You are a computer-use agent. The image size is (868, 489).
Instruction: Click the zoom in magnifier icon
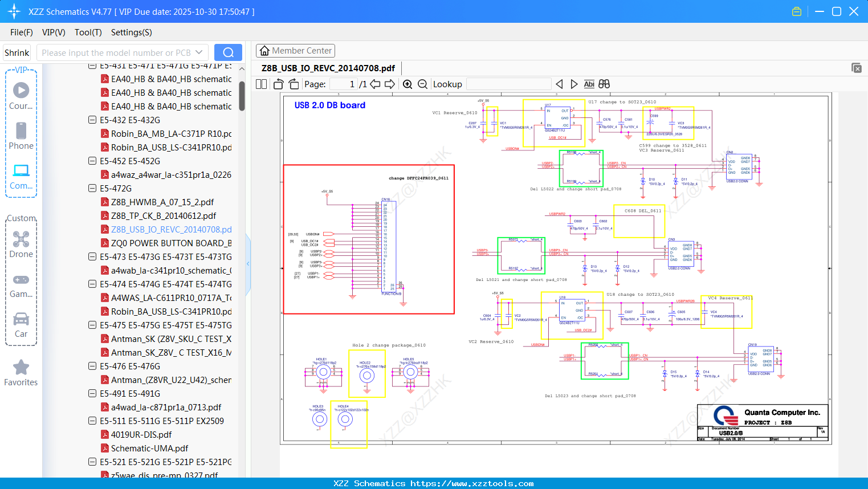tap(407, 84)
